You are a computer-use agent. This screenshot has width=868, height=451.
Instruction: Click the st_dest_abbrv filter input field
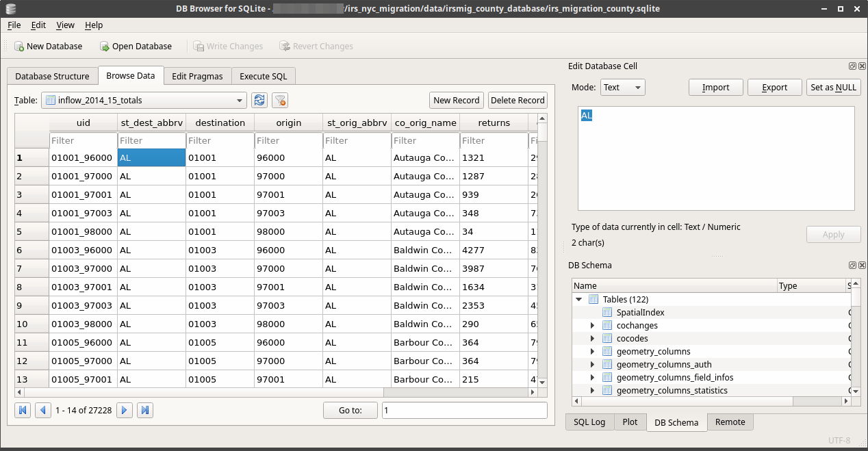(x=151, y=140)
